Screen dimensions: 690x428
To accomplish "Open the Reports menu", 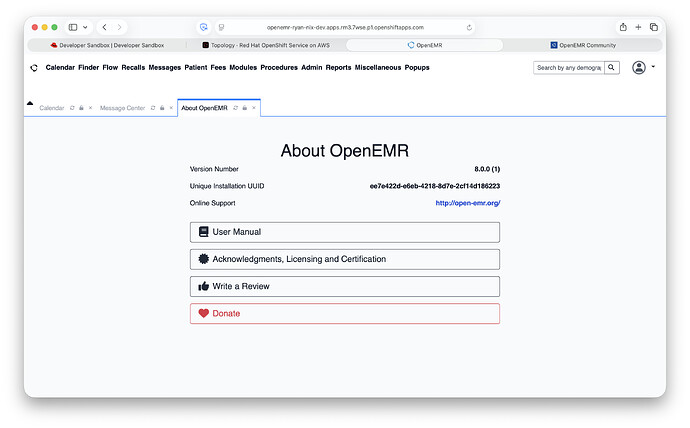I will (338, 68).
